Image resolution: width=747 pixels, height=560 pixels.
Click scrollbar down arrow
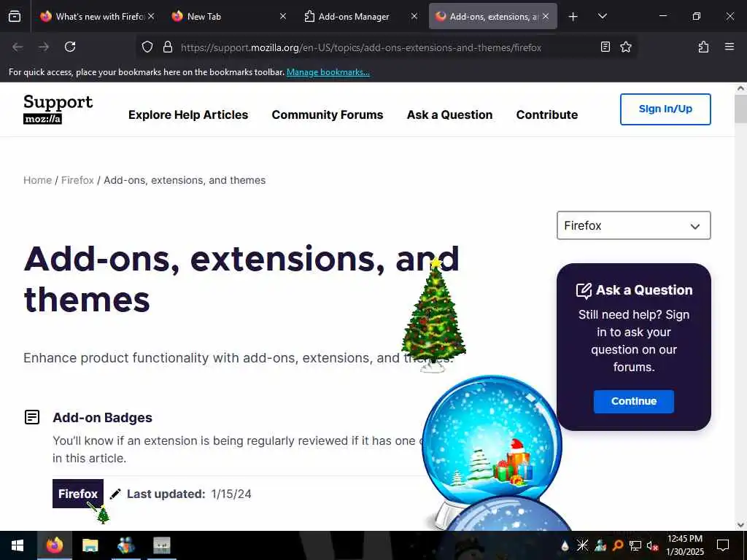[x=741, y=525]
